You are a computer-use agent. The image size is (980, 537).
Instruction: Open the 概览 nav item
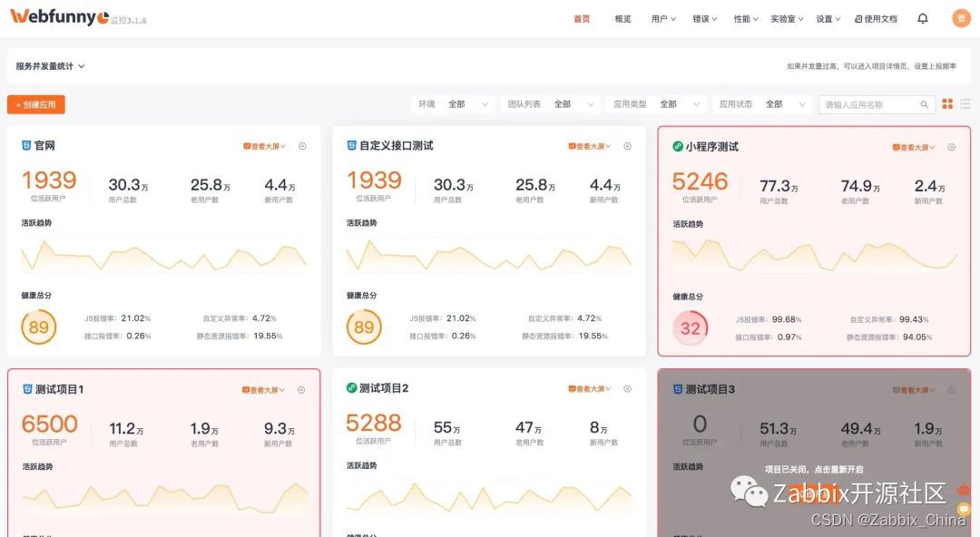623,19
